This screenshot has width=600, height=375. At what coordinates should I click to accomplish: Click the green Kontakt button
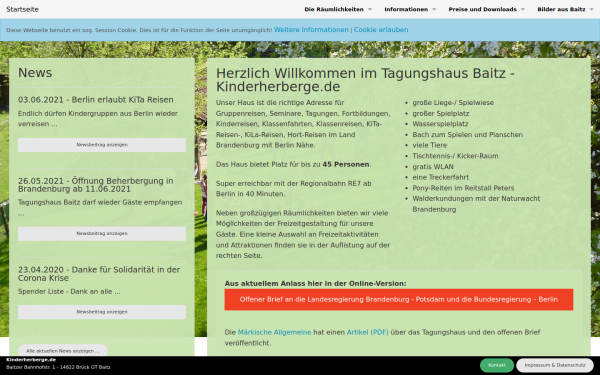(x=497, y=365)
